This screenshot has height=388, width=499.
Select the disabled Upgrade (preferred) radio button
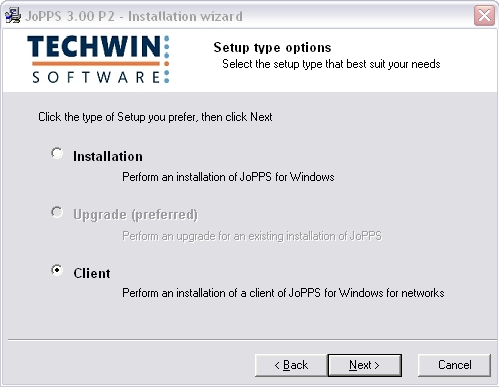[57, 212]
